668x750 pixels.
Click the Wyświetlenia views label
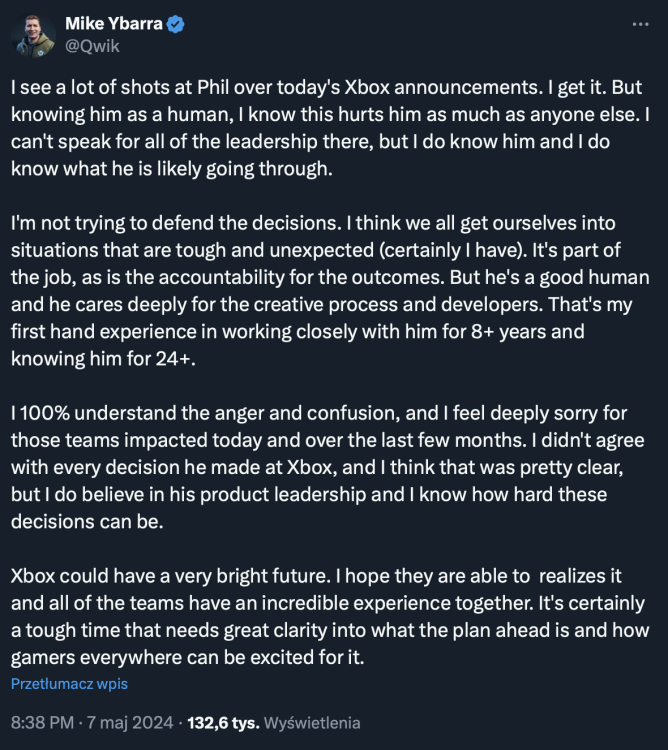pyautogui.click(x=312, y=723)
